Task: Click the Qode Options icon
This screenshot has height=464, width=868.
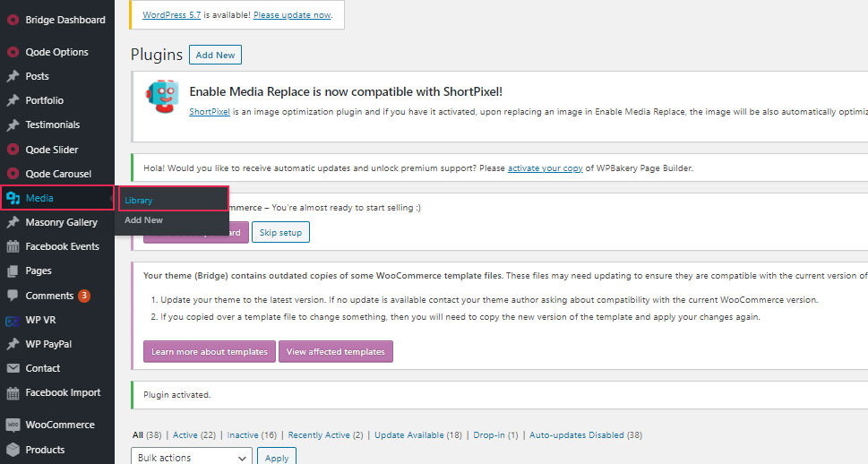Action: (x=13, y=52)
